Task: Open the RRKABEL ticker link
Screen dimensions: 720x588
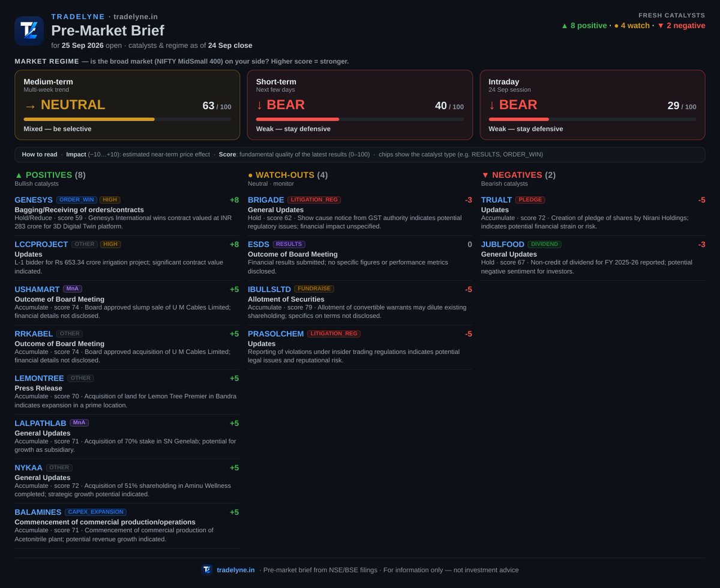Action: tap(34, 334)
